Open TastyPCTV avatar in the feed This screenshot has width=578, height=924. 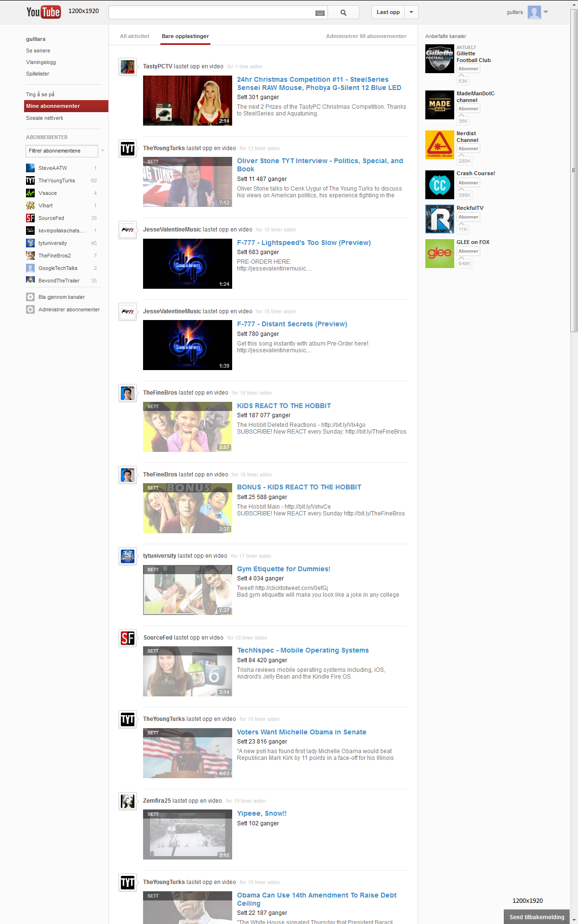pyautogui.click(x=128, y=67)
